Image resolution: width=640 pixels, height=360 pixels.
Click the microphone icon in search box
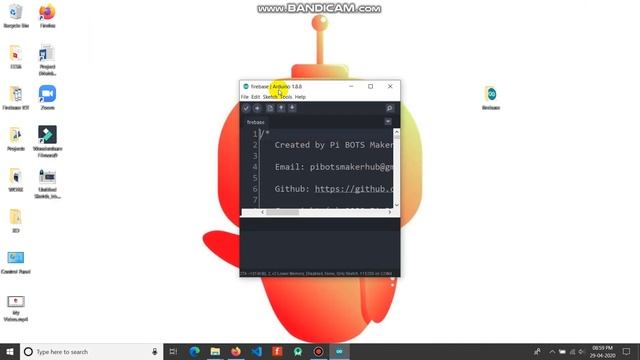click(x=155, y=351)
